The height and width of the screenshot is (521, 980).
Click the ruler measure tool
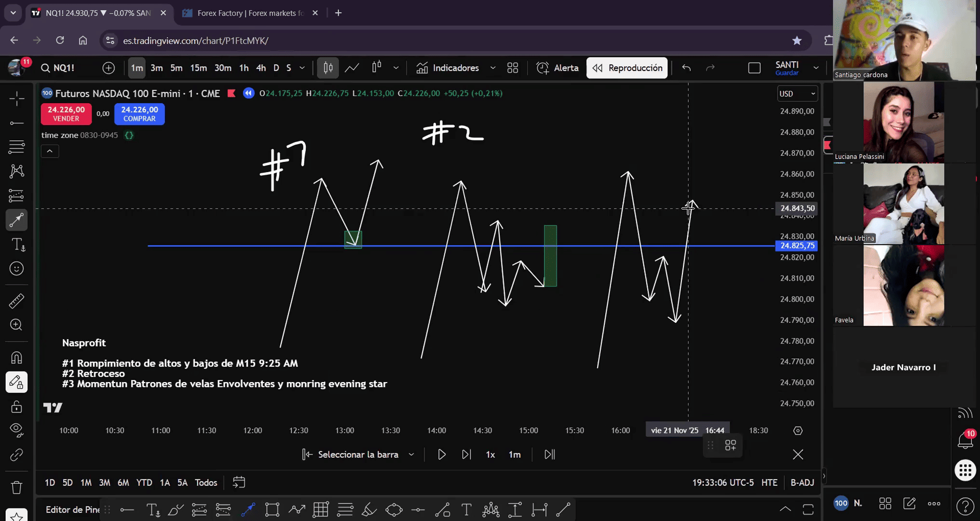point(16,301)
